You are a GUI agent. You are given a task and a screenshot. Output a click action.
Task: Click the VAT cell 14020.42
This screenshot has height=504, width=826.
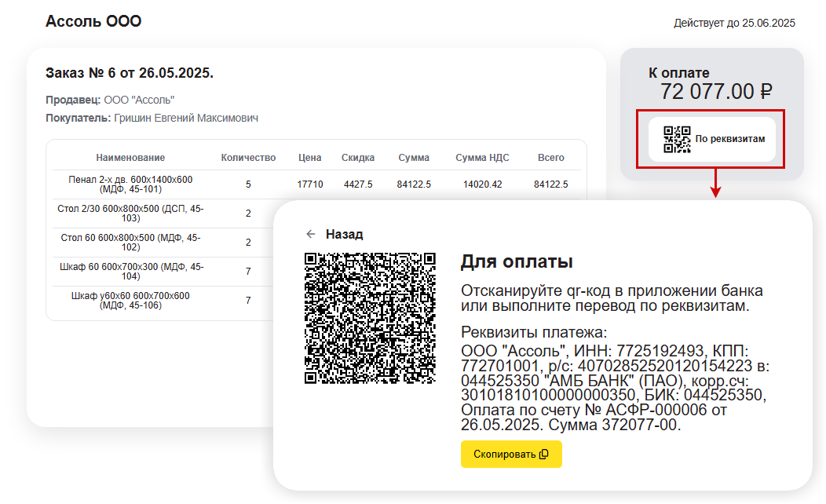pyautogui.click(x=482, y=184)
